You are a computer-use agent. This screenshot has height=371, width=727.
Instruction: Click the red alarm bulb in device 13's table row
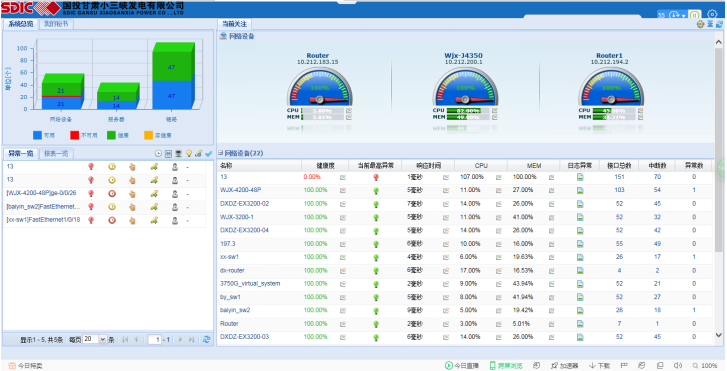coord(376,177)
